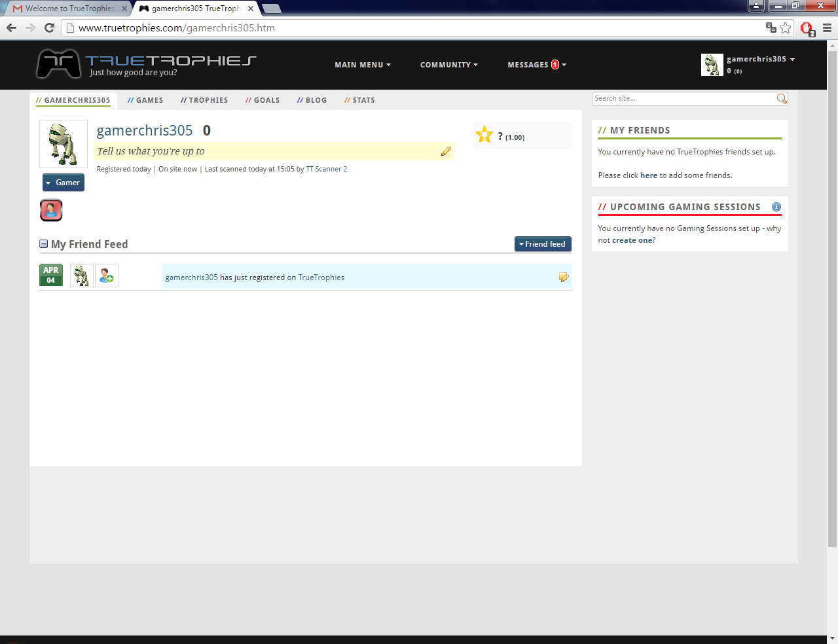Click the scrollbar down arrow
This screenshot has height=644, width=838.
tap(832, 638)
